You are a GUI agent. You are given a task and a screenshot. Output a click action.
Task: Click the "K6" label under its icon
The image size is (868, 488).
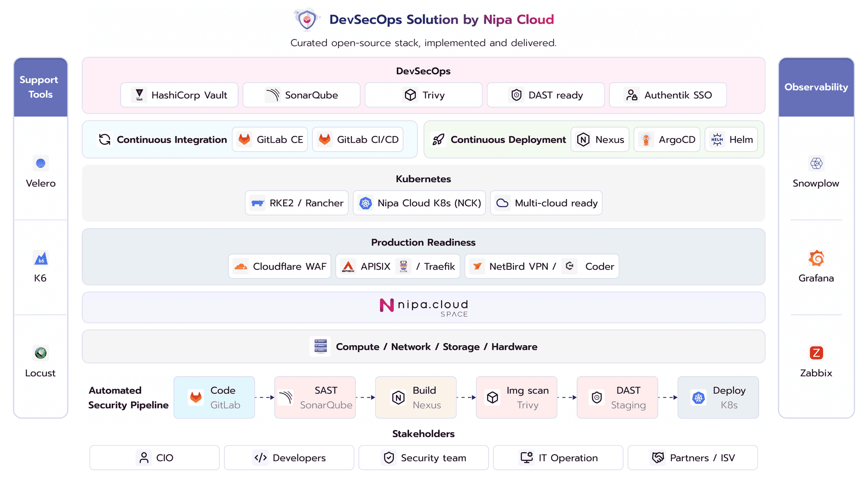click(x=40, y=278)
